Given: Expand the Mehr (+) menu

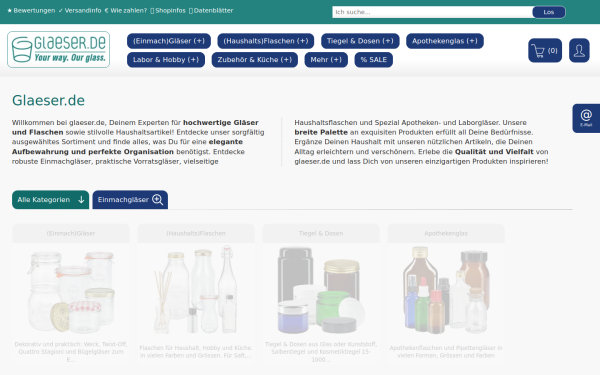Looking at the screenshot, I should tap(326, 60).
